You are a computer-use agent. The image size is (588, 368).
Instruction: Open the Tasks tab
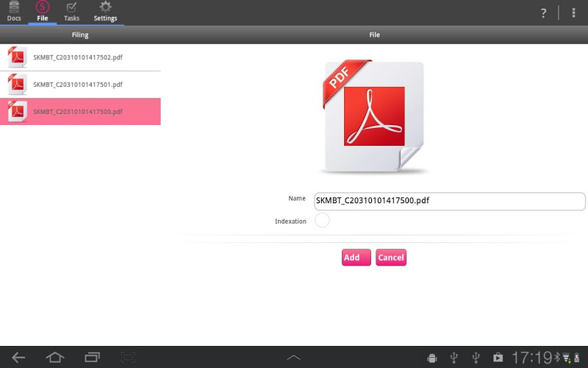click(71, 12)
